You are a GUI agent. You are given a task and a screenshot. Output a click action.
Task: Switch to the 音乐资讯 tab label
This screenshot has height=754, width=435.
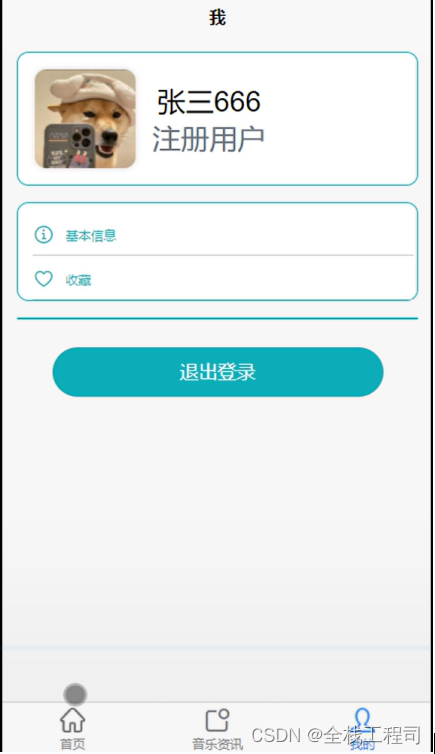point(218,744)
